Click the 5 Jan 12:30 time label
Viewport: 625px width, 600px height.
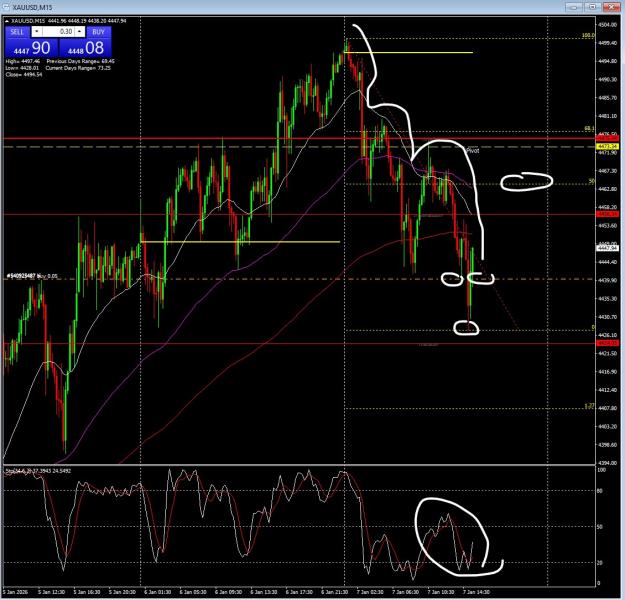coord(51,592)
